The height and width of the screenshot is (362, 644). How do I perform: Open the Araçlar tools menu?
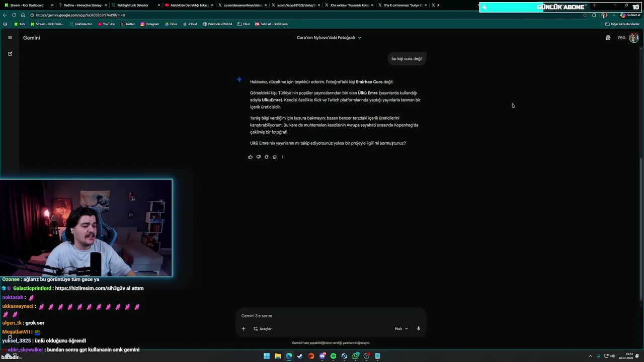point(262,329)
